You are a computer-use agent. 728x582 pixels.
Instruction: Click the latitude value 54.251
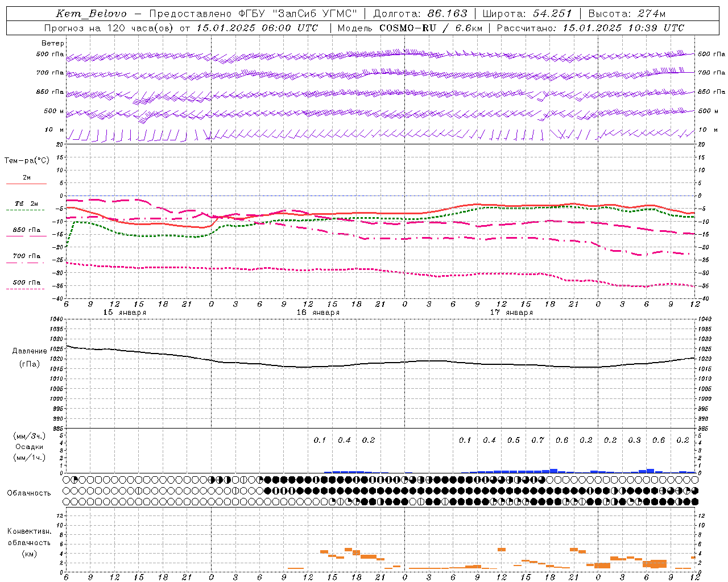[x=552, y=14]
